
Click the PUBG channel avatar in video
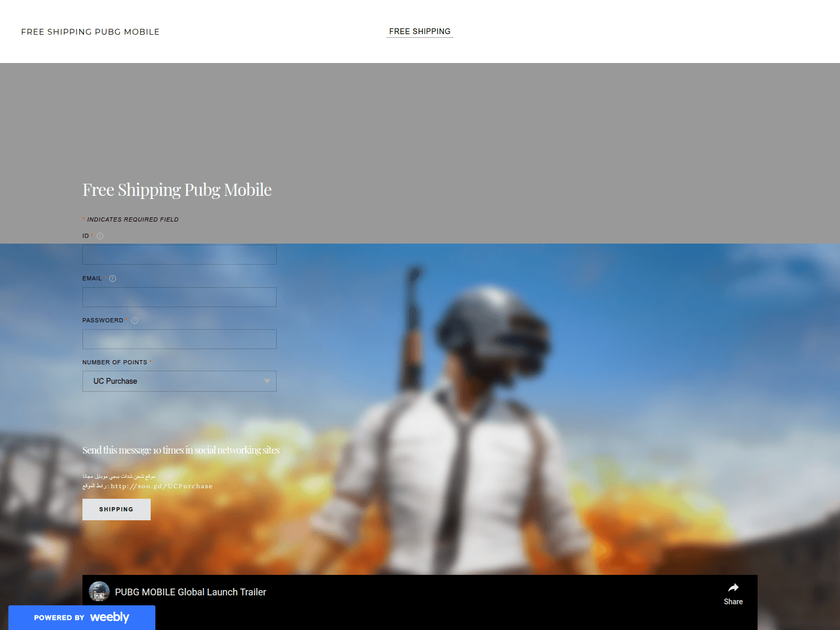(99, 592)
